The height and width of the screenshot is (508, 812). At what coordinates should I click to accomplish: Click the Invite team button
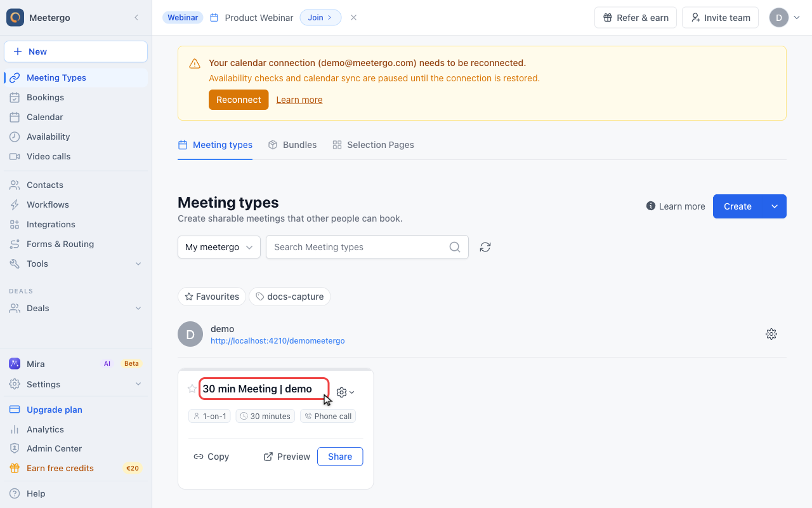[721, 18]
